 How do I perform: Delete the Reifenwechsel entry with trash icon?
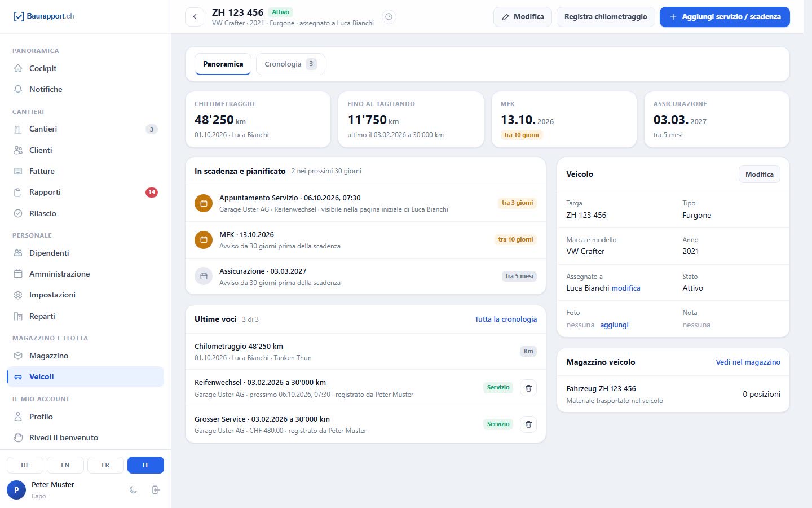(x=528, y=388)
